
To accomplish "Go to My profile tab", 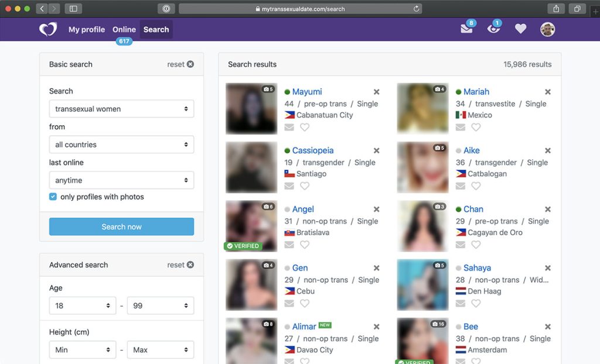I will (x=87, y=29).
